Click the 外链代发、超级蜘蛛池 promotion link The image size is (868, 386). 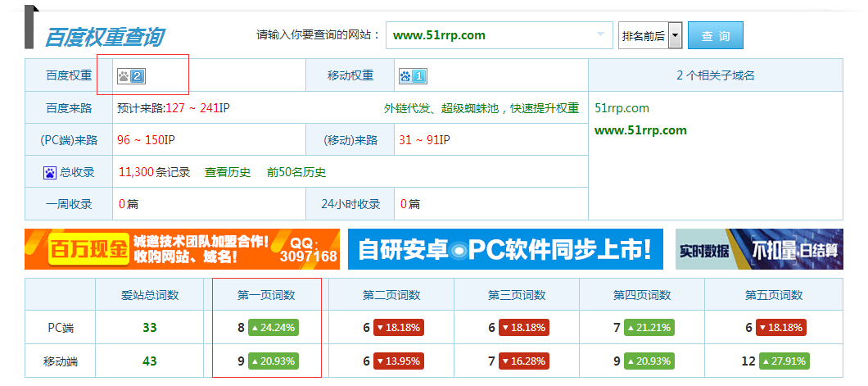(481, 108)
